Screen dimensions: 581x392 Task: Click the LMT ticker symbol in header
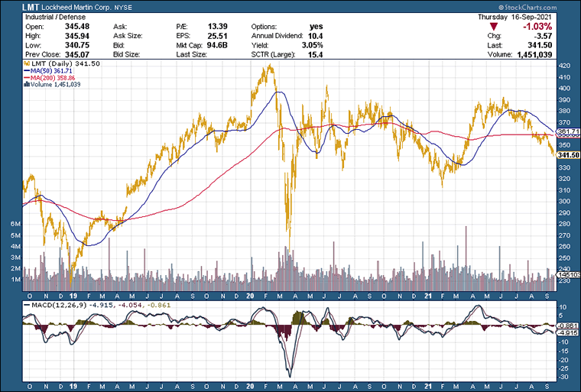tap(11, 6)
